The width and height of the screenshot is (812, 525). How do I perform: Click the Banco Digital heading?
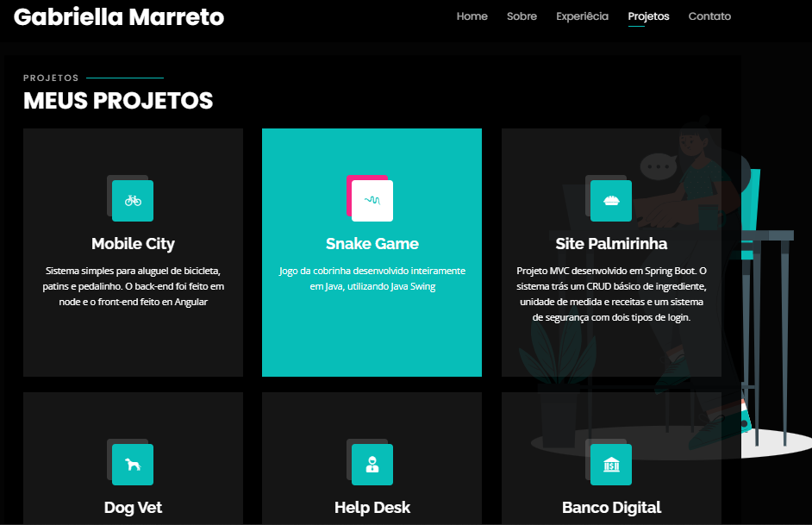coord(611,508)
